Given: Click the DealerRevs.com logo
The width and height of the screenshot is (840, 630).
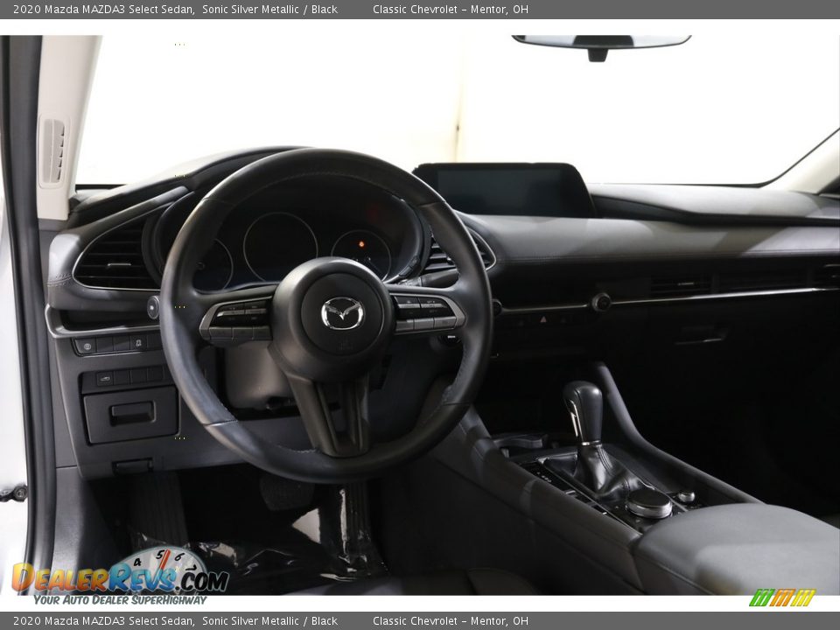Looking at the screenshot, I should [120, 576].
